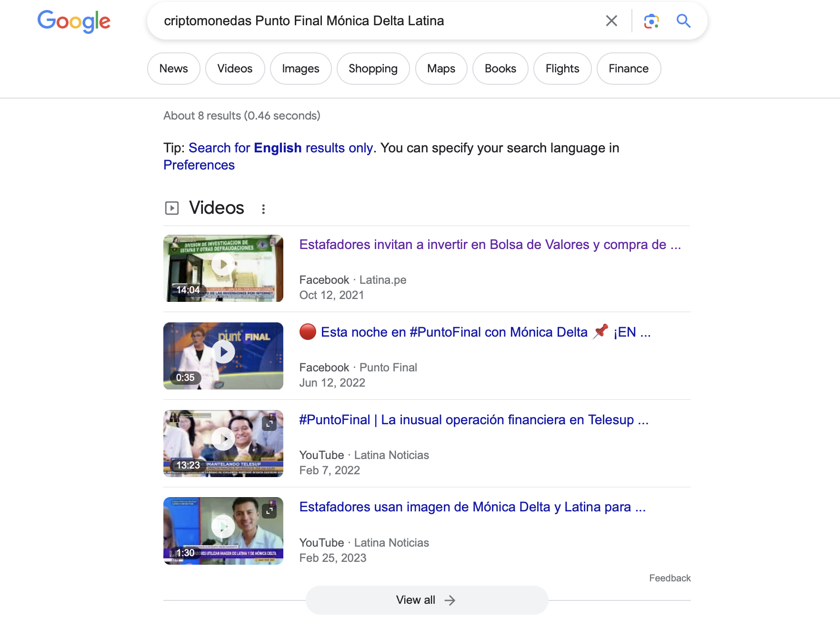Expand preview on the 1:30 video thumbnail corner icon
This screenshot has height=639, width=840.
pos(270,510)
